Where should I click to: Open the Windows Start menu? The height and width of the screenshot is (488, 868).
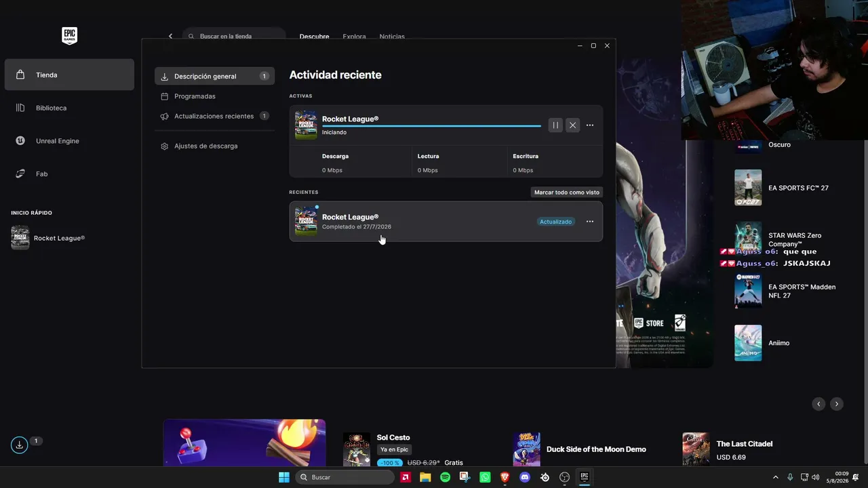click(x=284, y=477)
